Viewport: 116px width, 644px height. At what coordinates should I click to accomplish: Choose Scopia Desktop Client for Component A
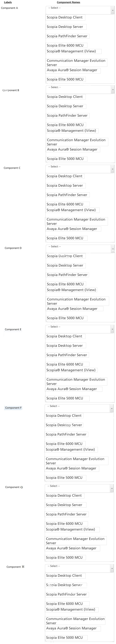[65, 18]
